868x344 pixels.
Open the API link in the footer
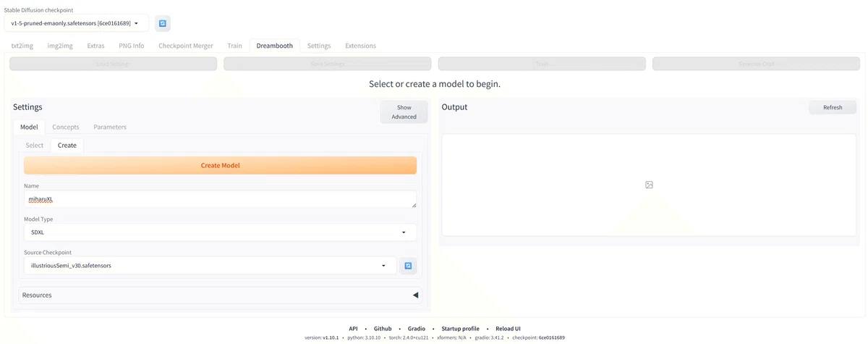[x=353, y=328]
